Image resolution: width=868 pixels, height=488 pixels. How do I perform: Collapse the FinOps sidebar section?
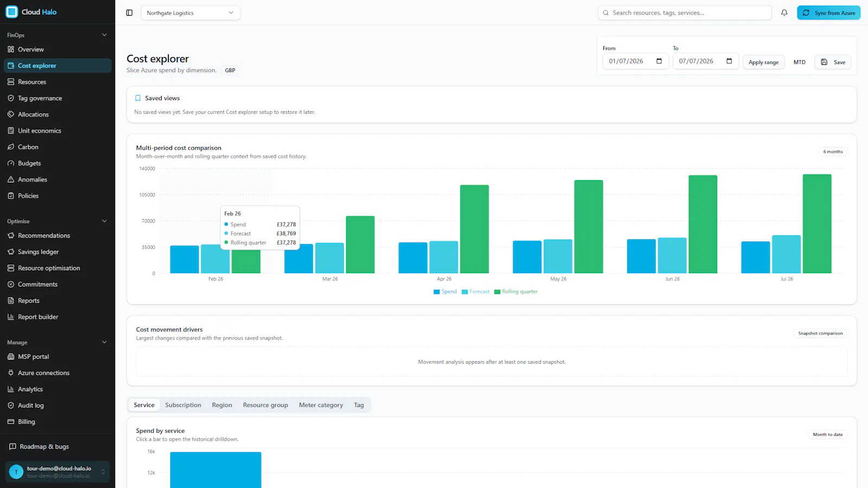104,35
